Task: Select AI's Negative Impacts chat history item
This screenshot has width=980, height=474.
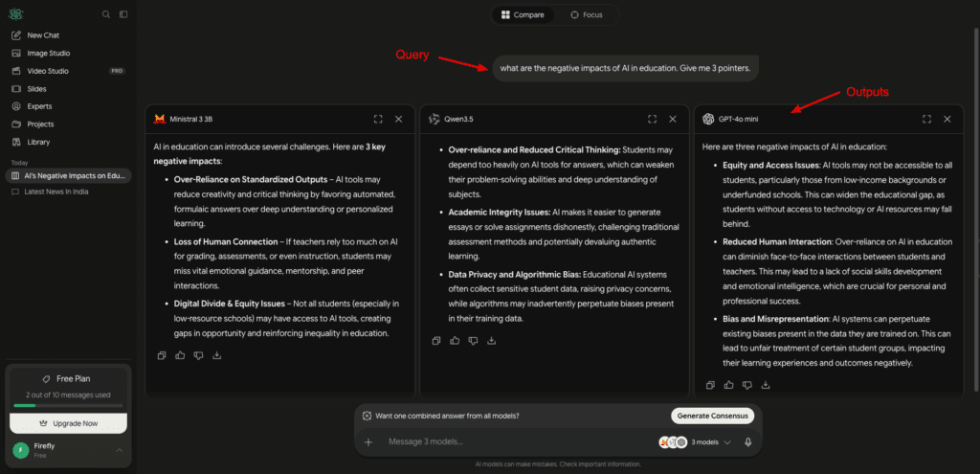Action: tap(68, 176)
